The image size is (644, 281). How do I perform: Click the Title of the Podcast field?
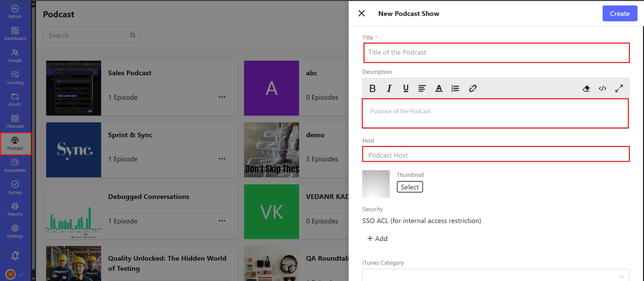pos(496,53)
